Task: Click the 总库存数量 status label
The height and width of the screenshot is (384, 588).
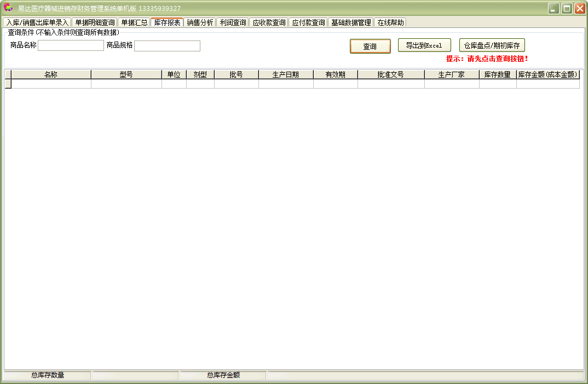Action: 48,375
